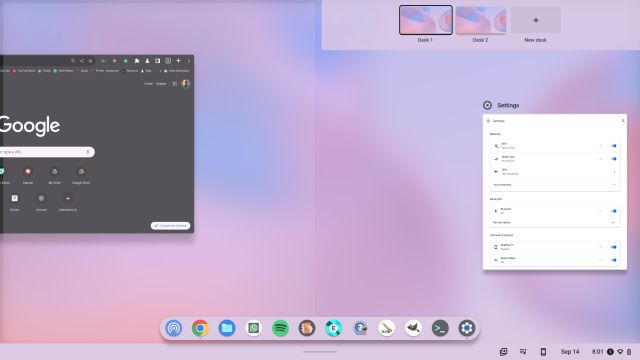The height and width of the screenshot is (360, 640).
Task: Open the Nearby Share shelf app
Action: 173,328
